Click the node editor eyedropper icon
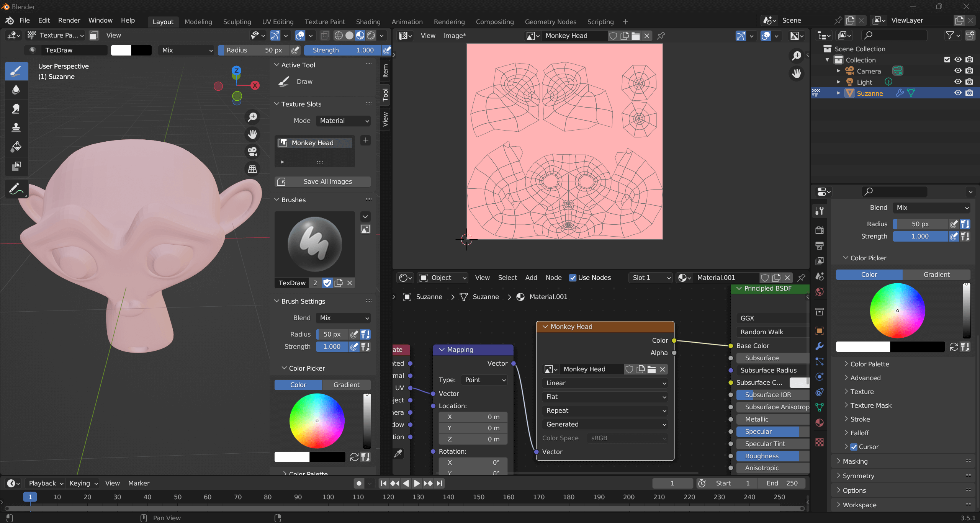 [398, 454]
